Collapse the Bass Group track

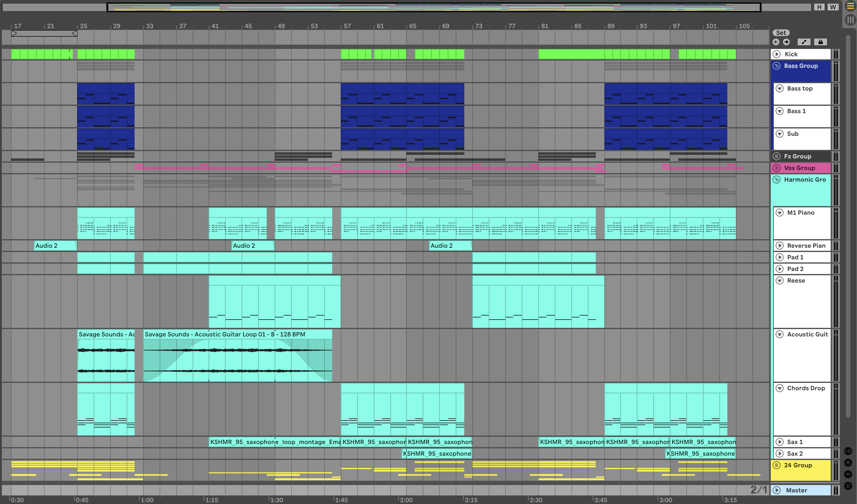click(x=776, y=66)
